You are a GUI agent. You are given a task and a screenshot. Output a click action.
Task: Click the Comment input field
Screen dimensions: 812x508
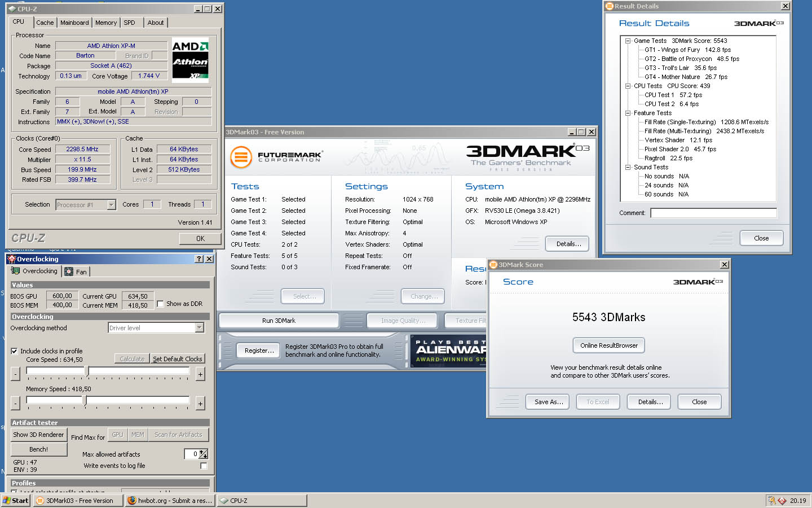pos(713,213)
